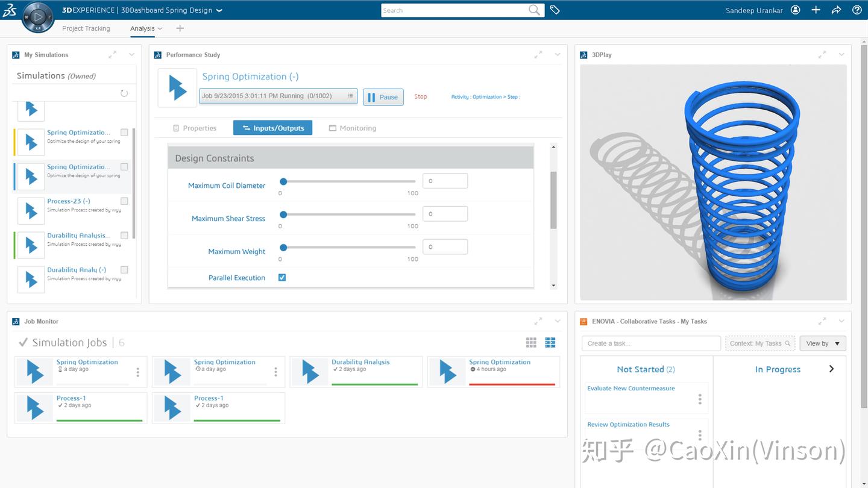Expand the 3DPlay widget menu chevron

click(841, 55)
